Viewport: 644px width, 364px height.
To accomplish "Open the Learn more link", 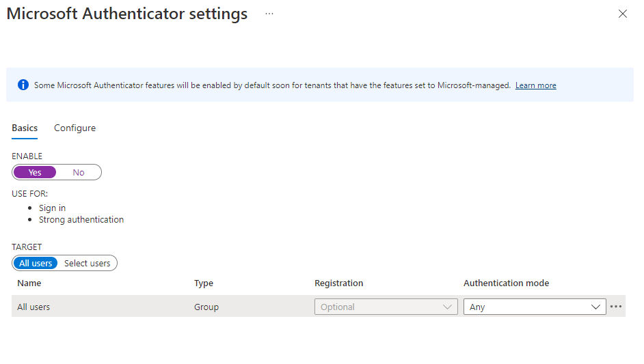I will click(535, 85).
